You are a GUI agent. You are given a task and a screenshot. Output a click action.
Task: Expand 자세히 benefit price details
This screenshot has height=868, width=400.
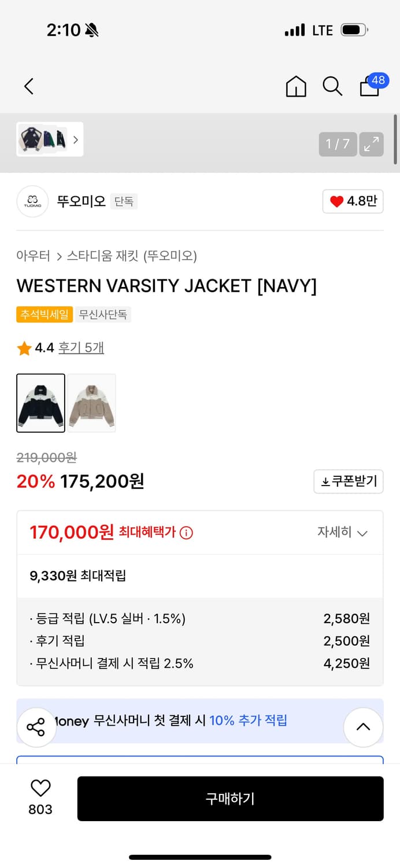click(x=342, y=532)
